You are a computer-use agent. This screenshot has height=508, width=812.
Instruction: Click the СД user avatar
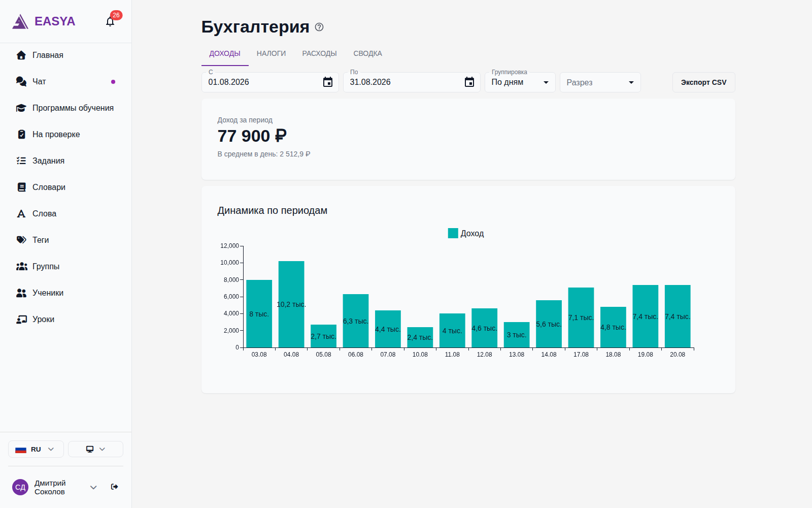click(20, 487)
